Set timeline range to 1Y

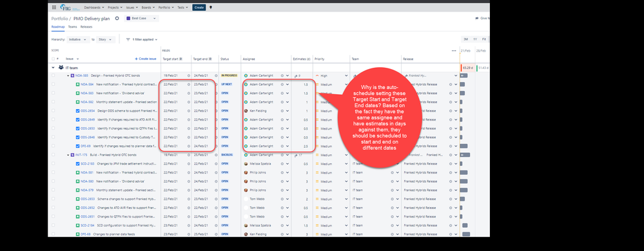475,39
